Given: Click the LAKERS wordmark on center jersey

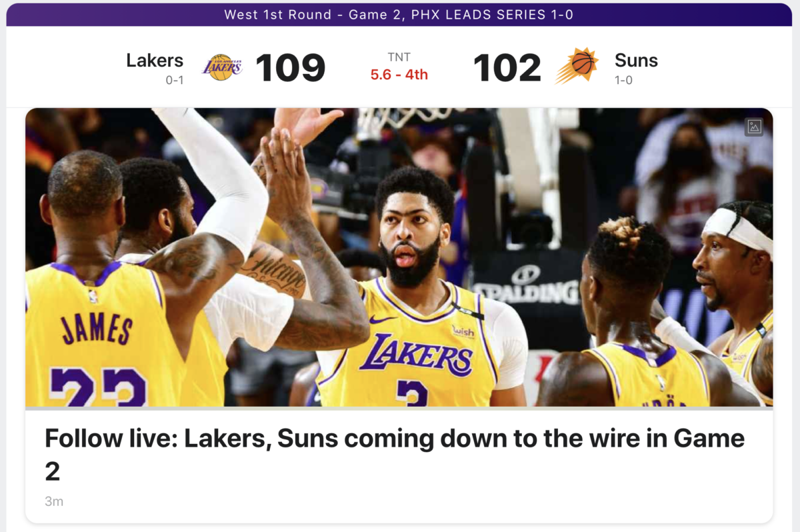Looking at the screenshot, I should tap(416, 355).
